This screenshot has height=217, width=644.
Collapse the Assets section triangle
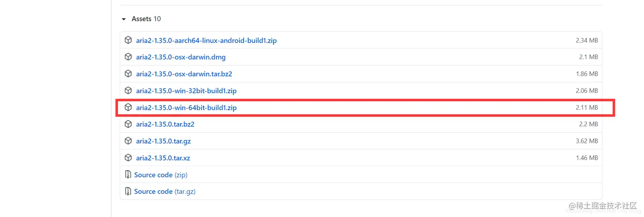tap(124, 19)
